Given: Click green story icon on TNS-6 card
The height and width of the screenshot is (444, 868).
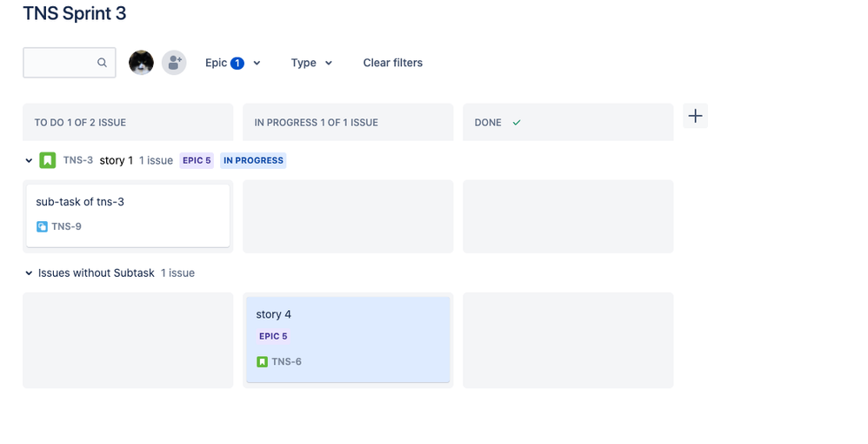Looking at the screenshot, I should 263,362.
